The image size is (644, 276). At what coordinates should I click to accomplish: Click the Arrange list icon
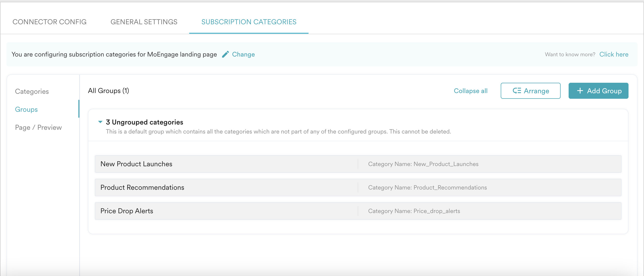coord(517,91)
